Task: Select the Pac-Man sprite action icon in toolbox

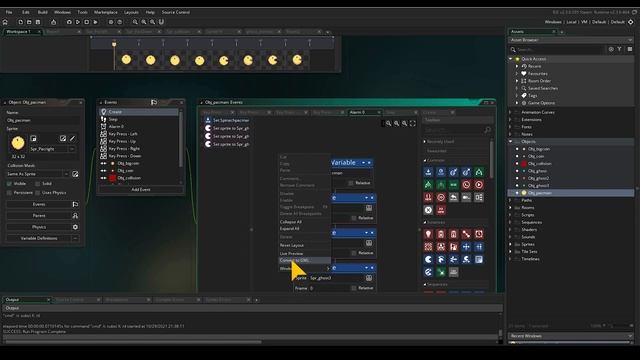Action: click(428, 259)
